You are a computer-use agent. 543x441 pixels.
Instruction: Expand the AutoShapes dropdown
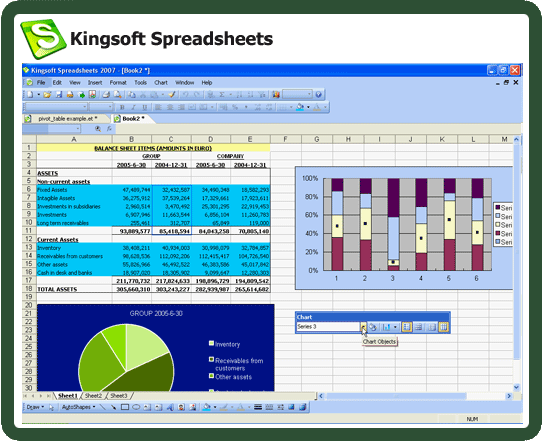(78, 407)
